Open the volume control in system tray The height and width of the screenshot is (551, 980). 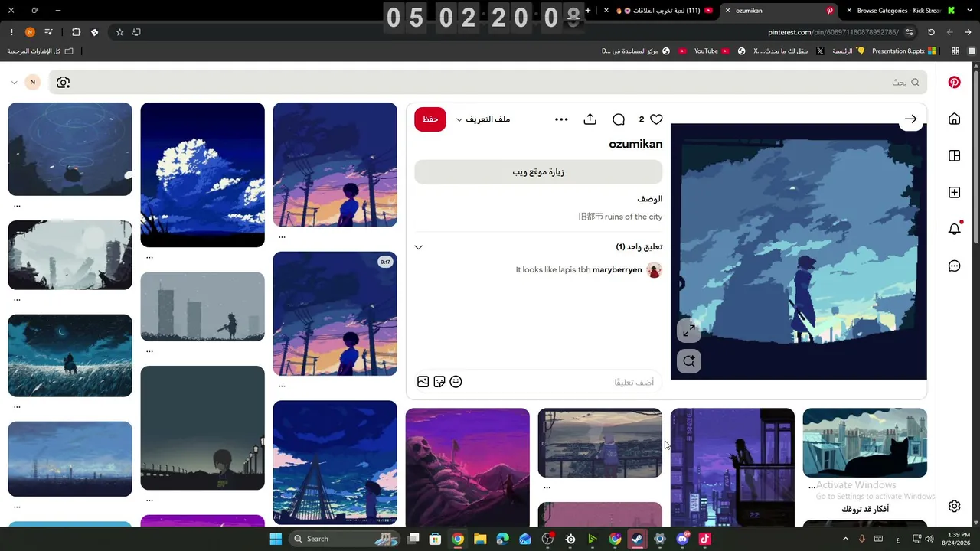coord(930,539)
